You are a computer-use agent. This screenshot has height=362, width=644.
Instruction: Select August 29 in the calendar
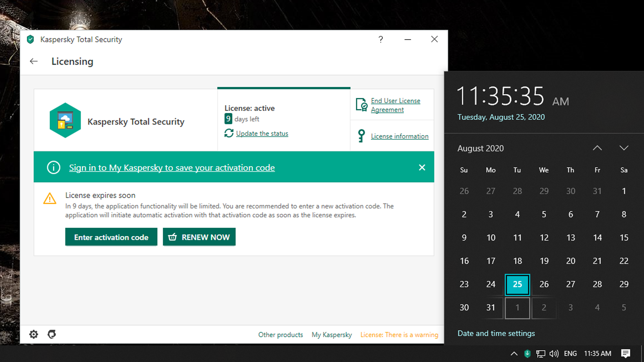pyautogui.click(x=624, y=284)
